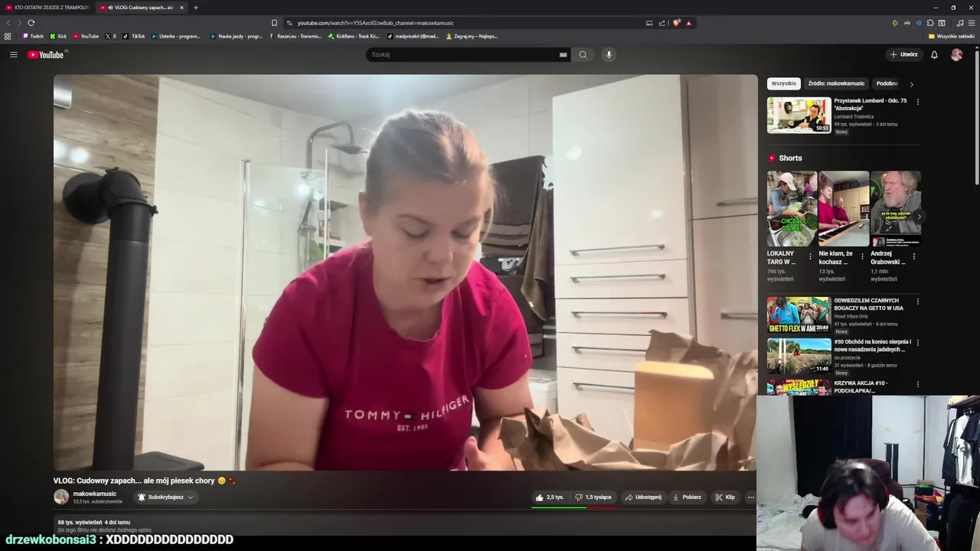This screenshot has width=980, height=551.
Task: Open the Kick bookmark
Action: click(x=58, y=36)
